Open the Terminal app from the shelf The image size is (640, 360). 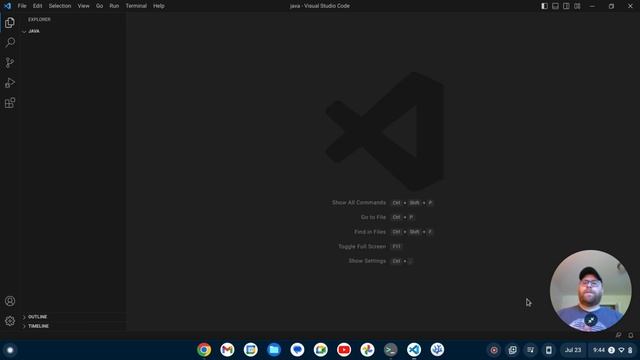tap(391, 350)
